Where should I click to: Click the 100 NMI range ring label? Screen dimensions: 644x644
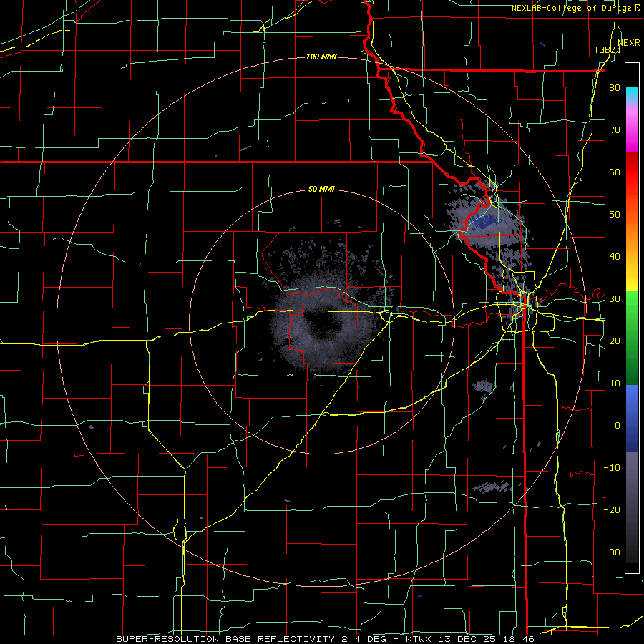pyautogui.click(x=321, y=57)
